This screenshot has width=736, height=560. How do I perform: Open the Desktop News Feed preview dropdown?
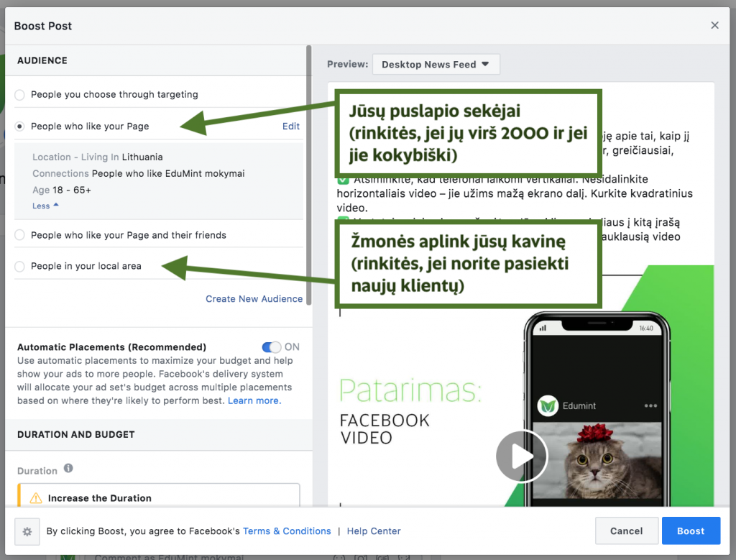point(435,64)
